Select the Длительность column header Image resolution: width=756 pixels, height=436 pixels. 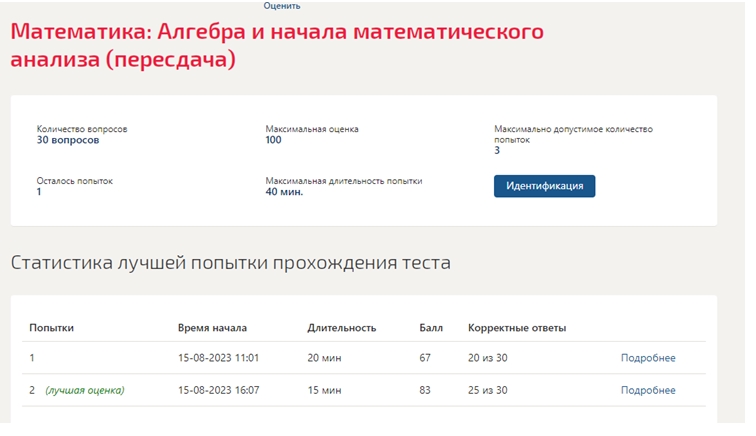(x=342, y=328)
